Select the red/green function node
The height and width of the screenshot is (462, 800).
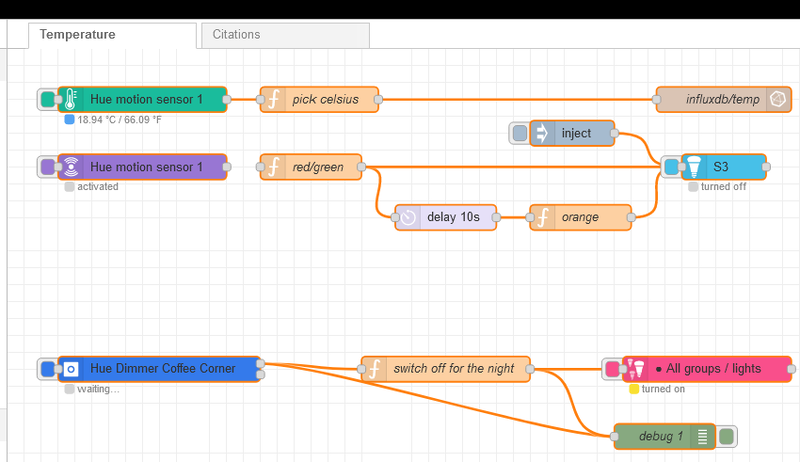[x=311, y=167]
